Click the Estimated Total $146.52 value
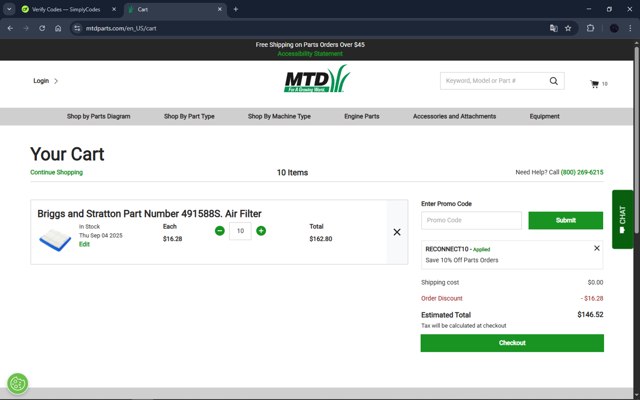The width and height of the screenshot is (640, 400). click(590, 314)
